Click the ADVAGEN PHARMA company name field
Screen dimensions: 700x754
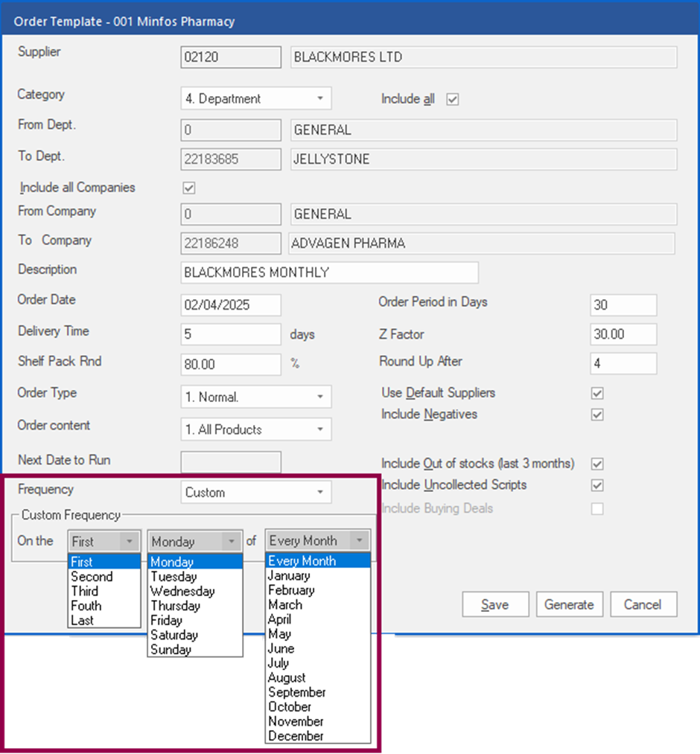[x=482, y=243]
